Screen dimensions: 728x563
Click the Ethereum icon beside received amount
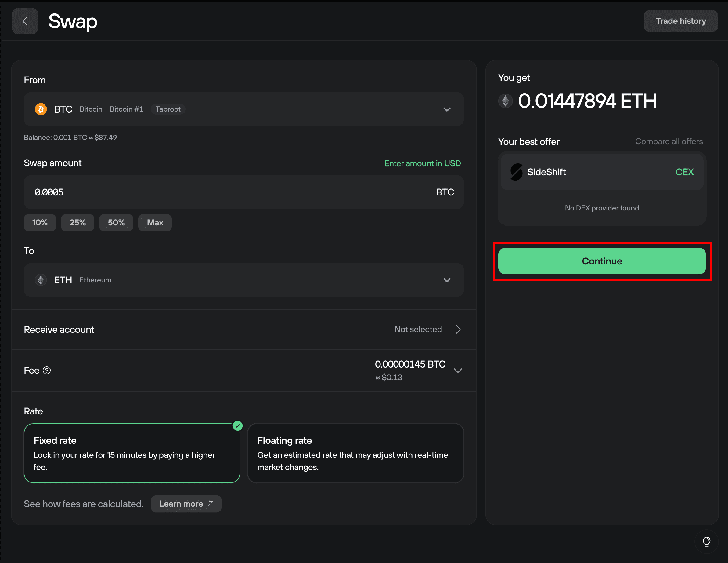point(505,101)
